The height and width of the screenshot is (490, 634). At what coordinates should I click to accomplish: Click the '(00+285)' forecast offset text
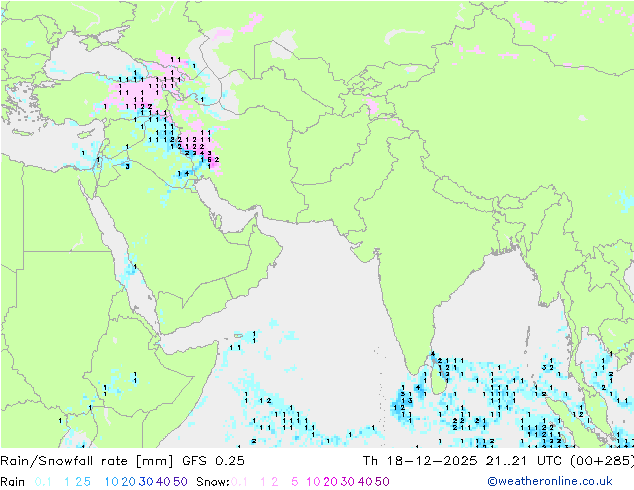point(602,460)
